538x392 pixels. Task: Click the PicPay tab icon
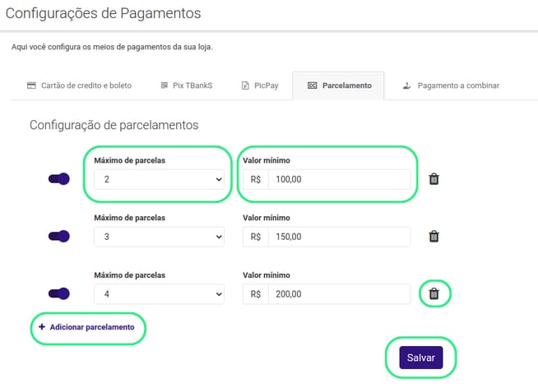[245, 85]
